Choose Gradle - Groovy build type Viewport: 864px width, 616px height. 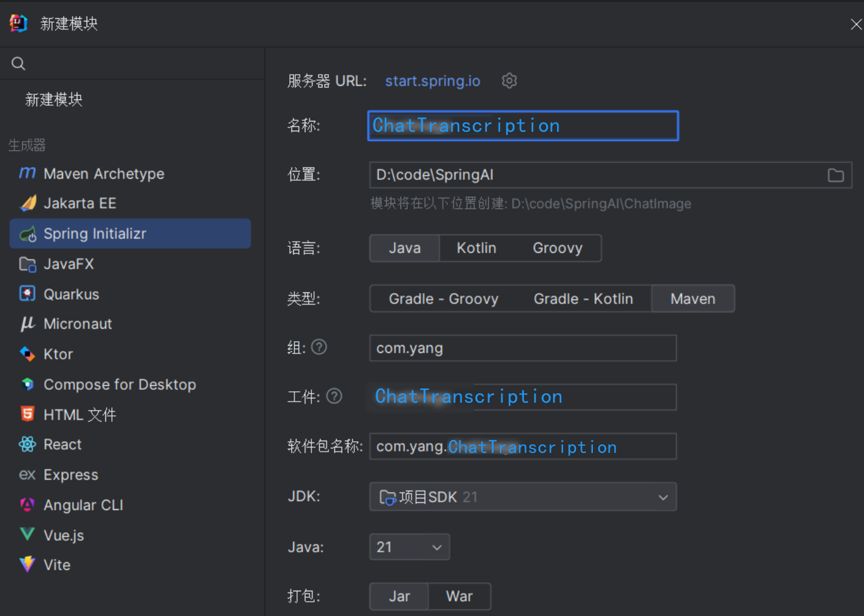coord(443,299)
